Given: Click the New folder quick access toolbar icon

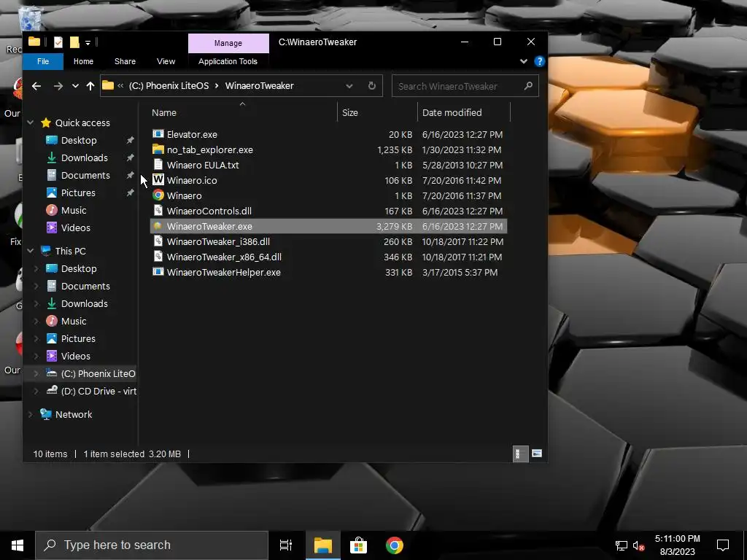Looking at the screenshot, I should (74, 42).
